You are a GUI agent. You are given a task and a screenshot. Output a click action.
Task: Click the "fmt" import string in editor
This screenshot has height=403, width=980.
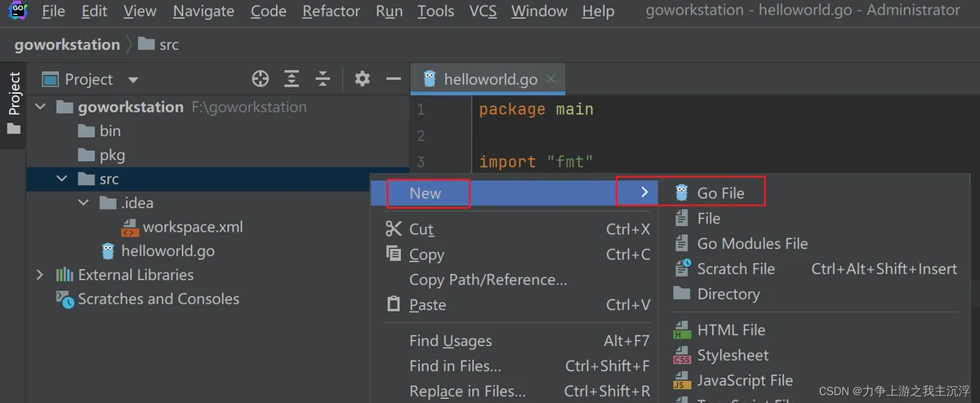click(x=570, y=162)
